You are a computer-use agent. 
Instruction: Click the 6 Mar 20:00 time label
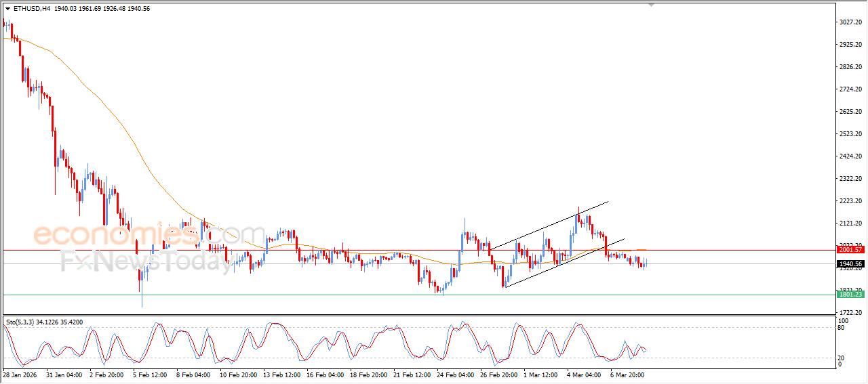click(627, 375)
